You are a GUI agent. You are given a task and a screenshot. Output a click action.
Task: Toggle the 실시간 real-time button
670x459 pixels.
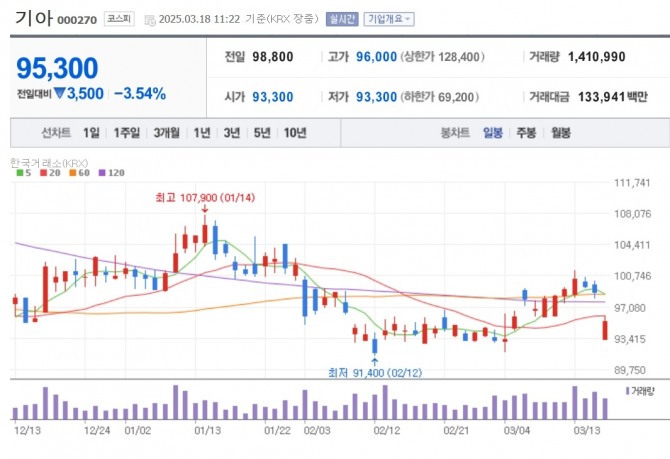344,19
